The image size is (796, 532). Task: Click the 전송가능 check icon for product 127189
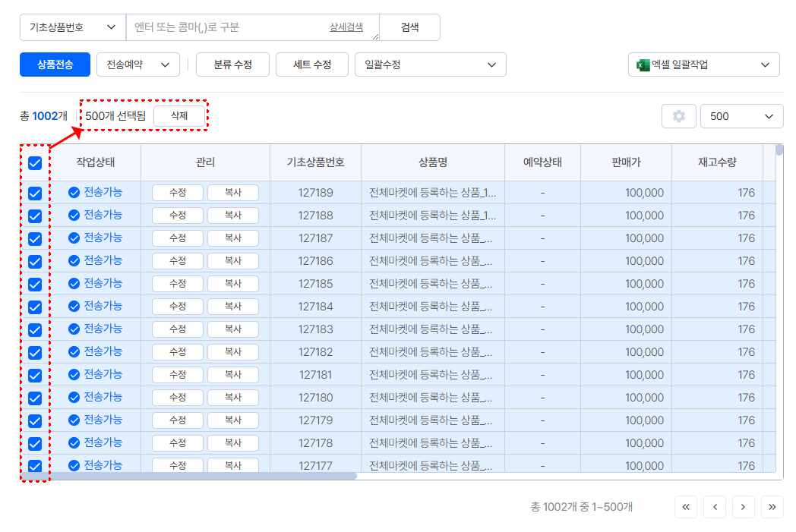point(74,193)
